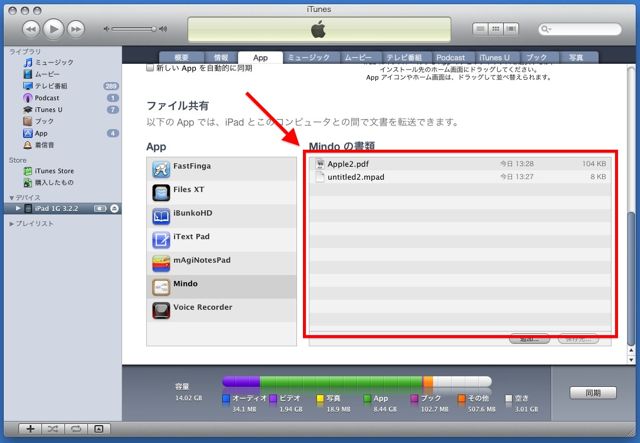The height and width of the screenshot is (443, 640).
Task: Click the battery icon beside iPad
Action: 100,209
